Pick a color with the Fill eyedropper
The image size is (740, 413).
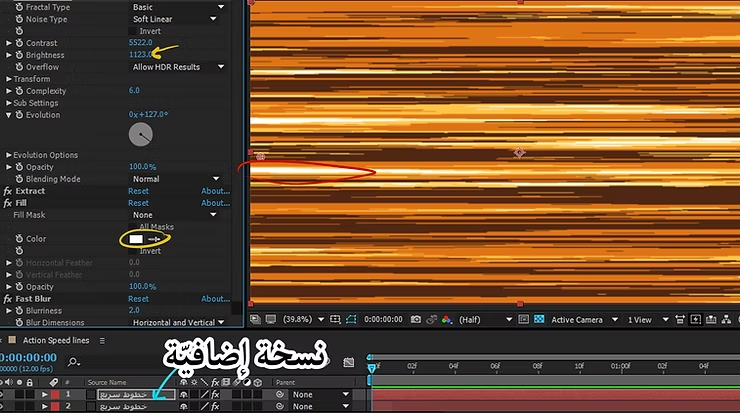pyautogui.click(x=154, y=239)
